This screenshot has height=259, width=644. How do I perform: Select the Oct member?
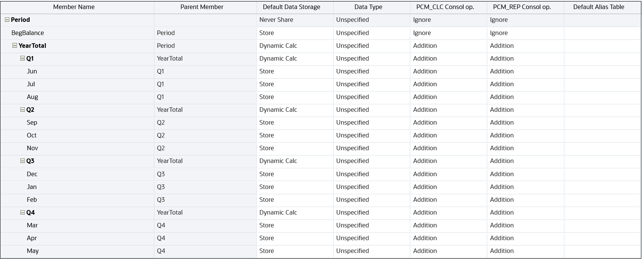coord(32,135)
